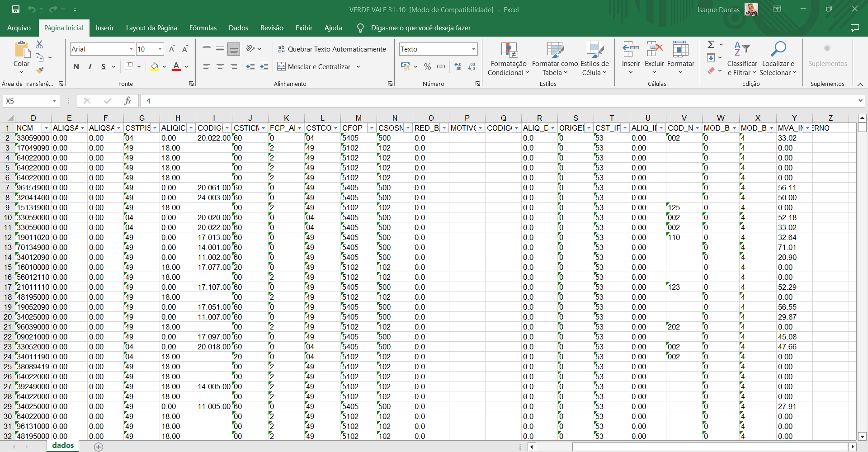Click the accounting currency format icon
The height and width of the screenshot is (452, 868).
(x=405, y=66)
